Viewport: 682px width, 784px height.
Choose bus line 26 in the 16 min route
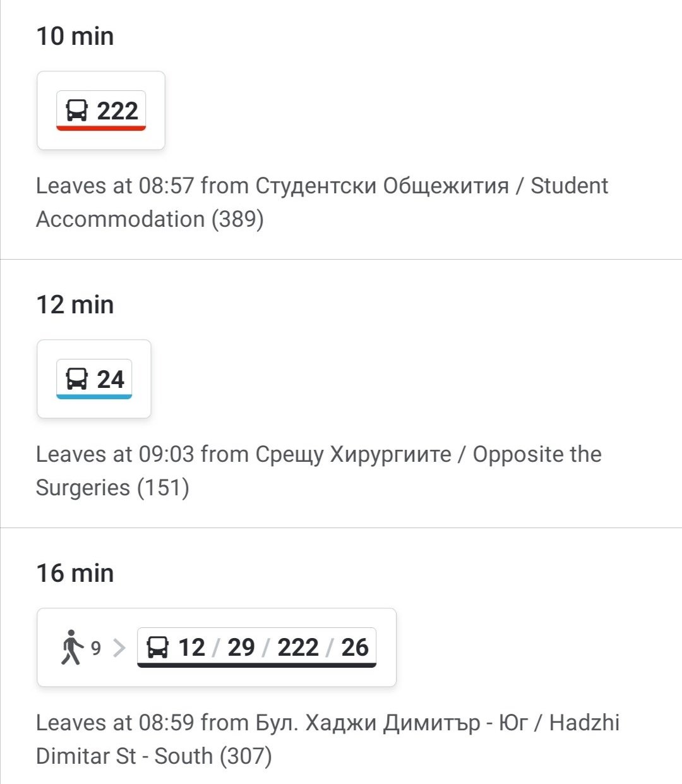point(354,648)
